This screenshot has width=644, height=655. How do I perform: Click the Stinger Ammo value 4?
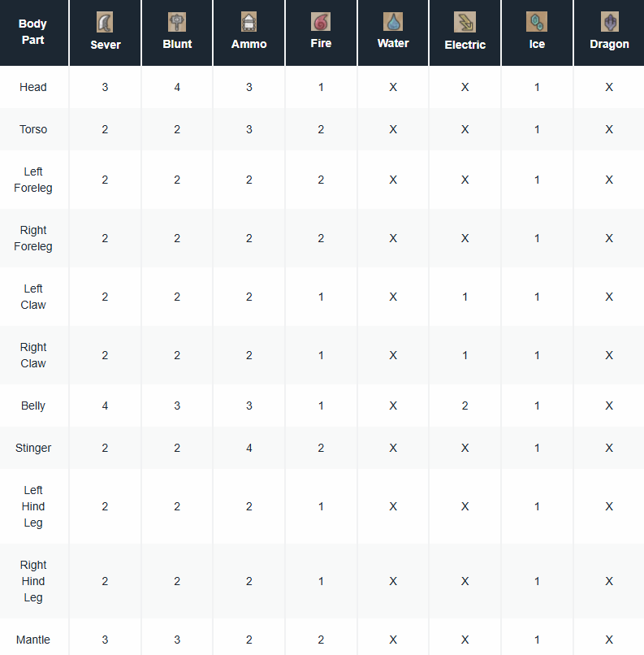tap(249, 448)
